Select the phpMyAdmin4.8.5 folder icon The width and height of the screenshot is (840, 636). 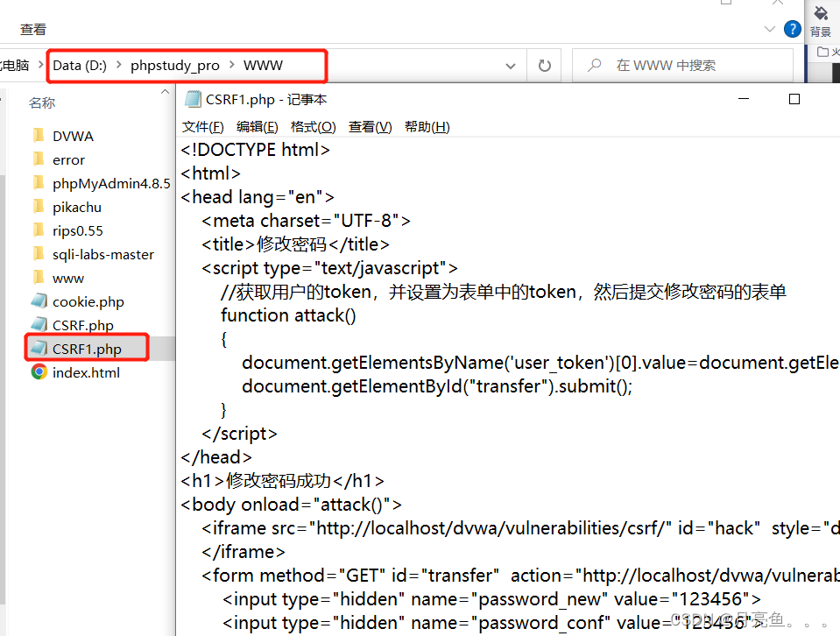[x=39, y=183]
